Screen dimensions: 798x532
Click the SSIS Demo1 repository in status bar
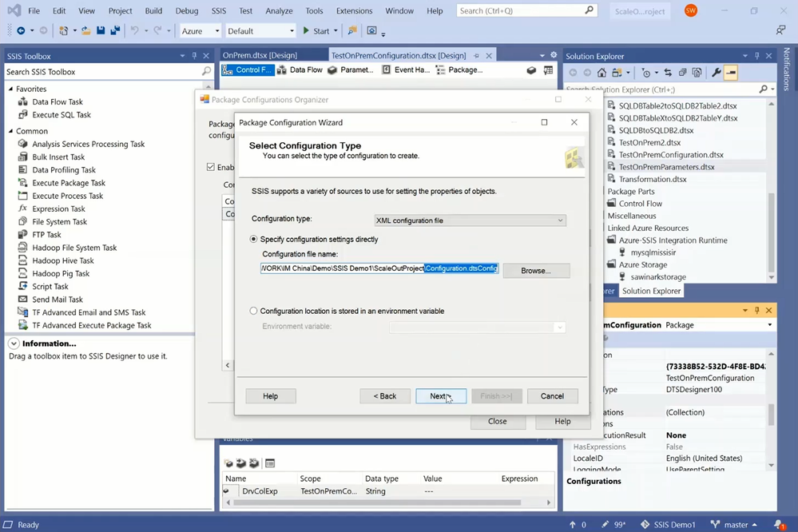[x=668, y=524]
